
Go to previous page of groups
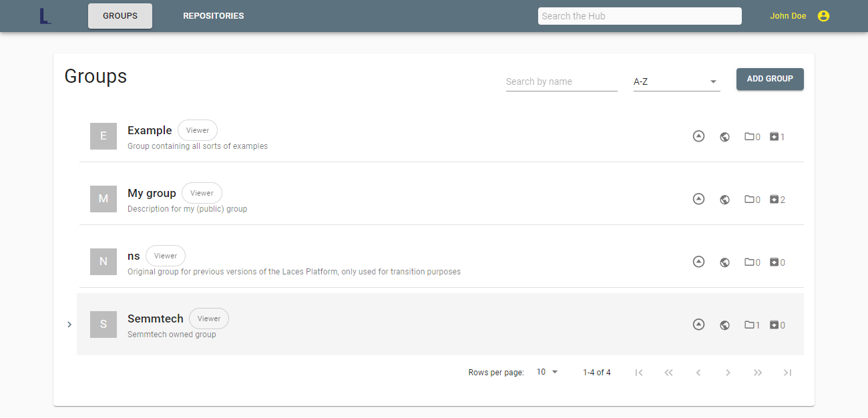point(698,373)
